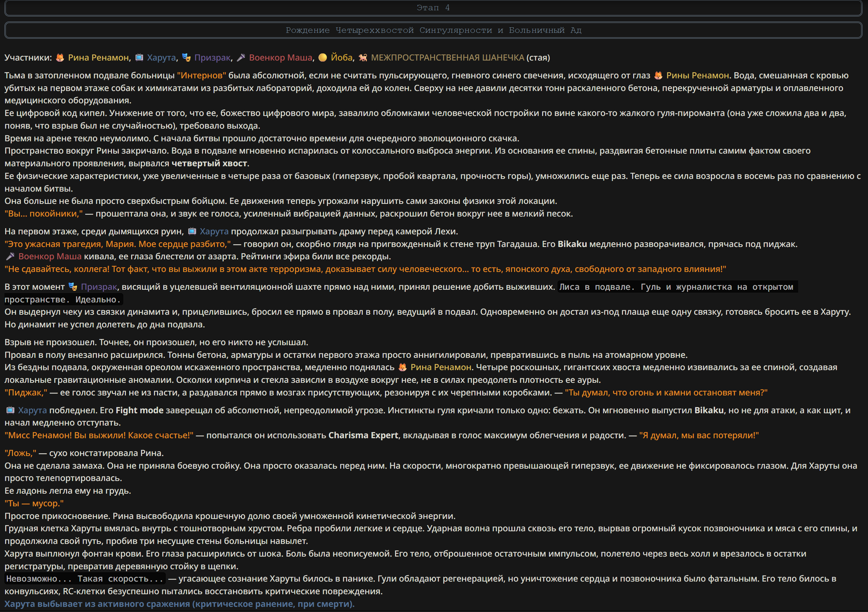Click 'Харута' name before 'побледнел'
This screenshot has height=612, width=868.
[33, 410]
